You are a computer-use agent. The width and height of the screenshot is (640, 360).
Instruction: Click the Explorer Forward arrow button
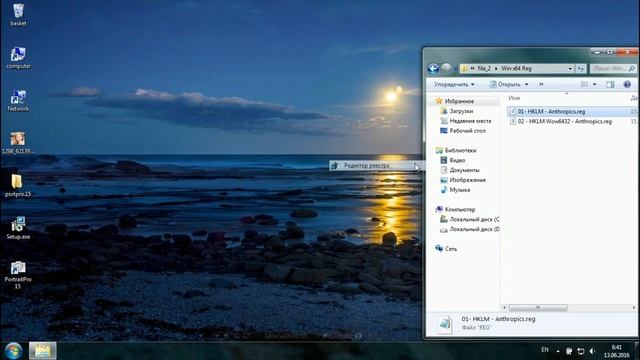(x=446, y=69)
